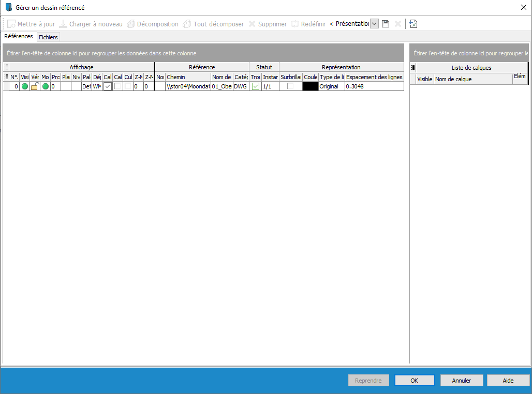Toggle the padlock lock icon in row 0
532x394 pixels.
[x=35, y=86]
